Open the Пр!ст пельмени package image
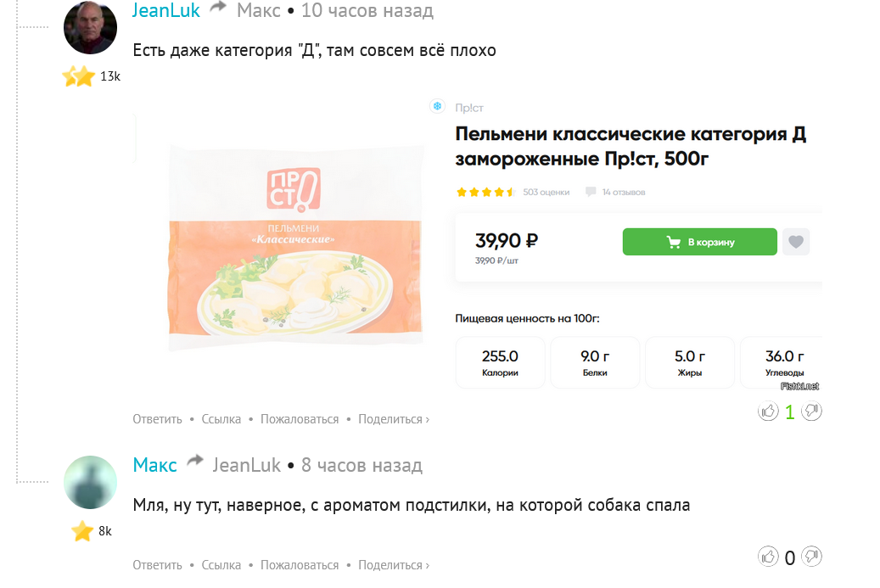Viewport: 880px width, 588px height. tap(294, 245)
